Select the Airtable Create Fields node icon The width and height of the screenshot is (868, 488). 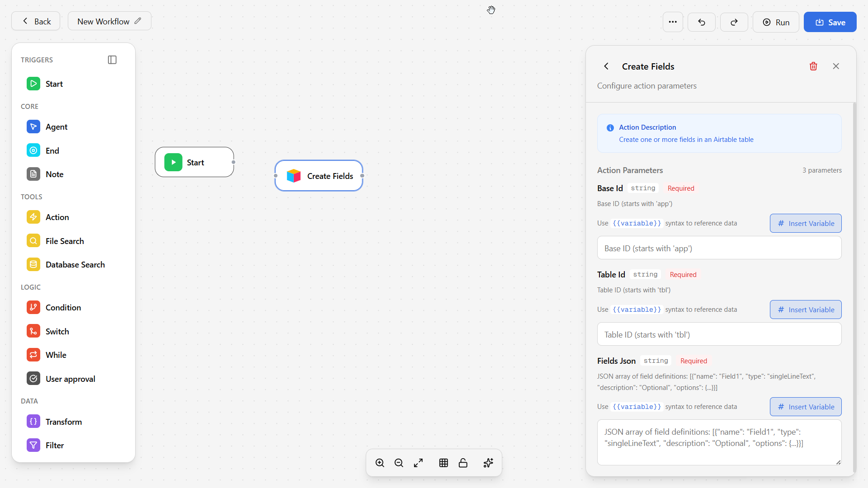pos(294,176)
